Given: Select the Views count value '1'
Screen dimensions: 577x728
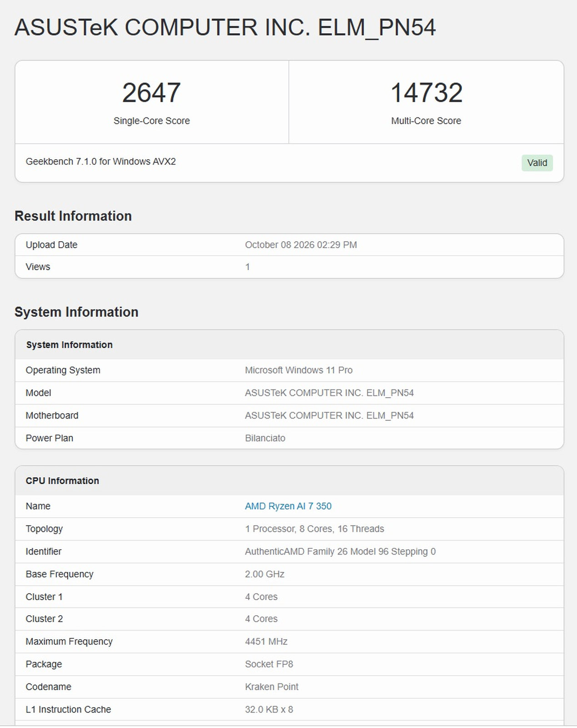Looking at the screenshot, I should 247,267.
